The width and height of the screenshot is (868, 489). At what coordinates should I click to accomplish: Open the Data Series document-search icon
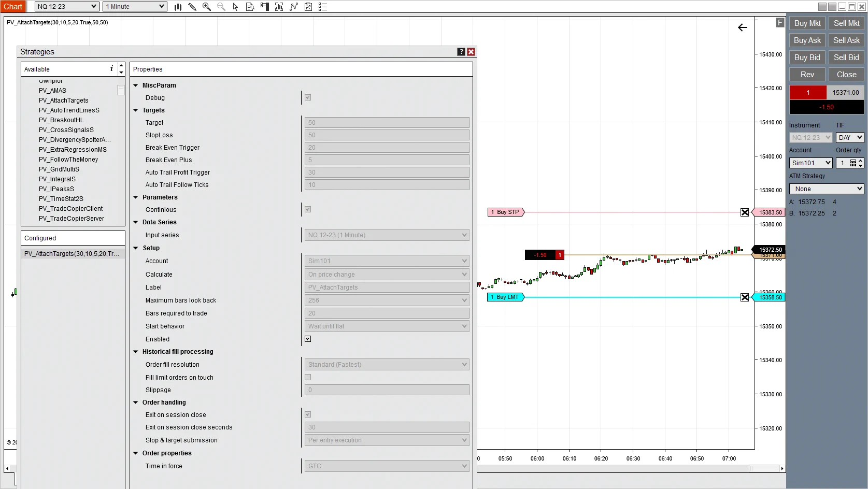click(250, 7)
